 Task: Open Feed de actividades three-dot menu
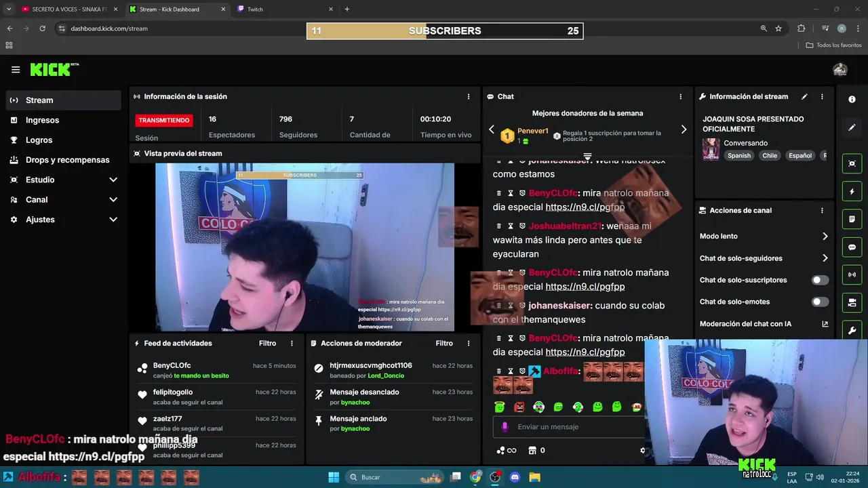(292, 343)
